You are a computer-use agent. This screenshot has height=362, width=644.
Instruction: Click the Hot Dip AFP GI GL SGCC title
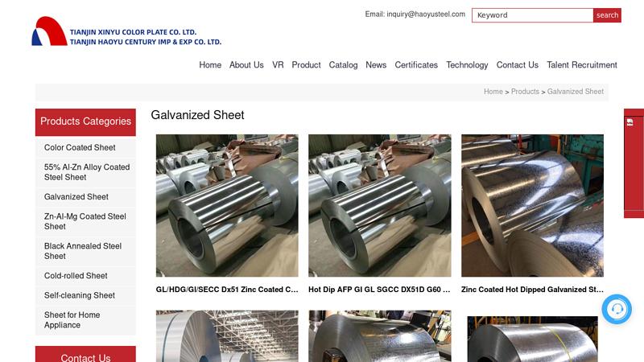tap(379, 290)
